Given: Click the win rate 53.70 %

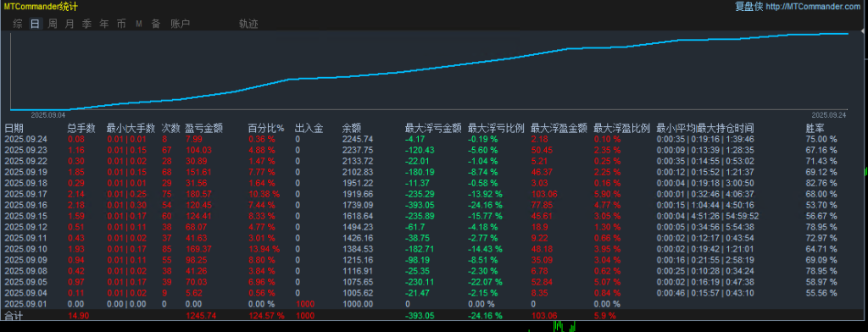Looking at the screenshot, I should pos(821,205).
